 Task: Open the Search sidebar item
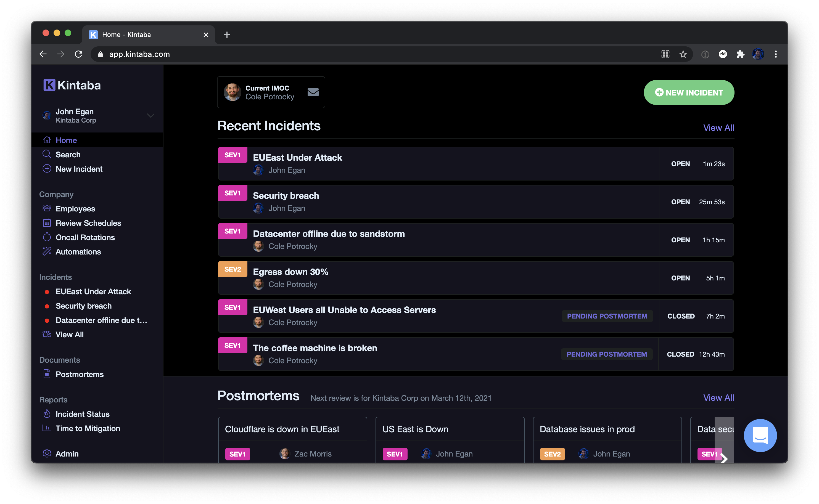click(x=68, y=154)
